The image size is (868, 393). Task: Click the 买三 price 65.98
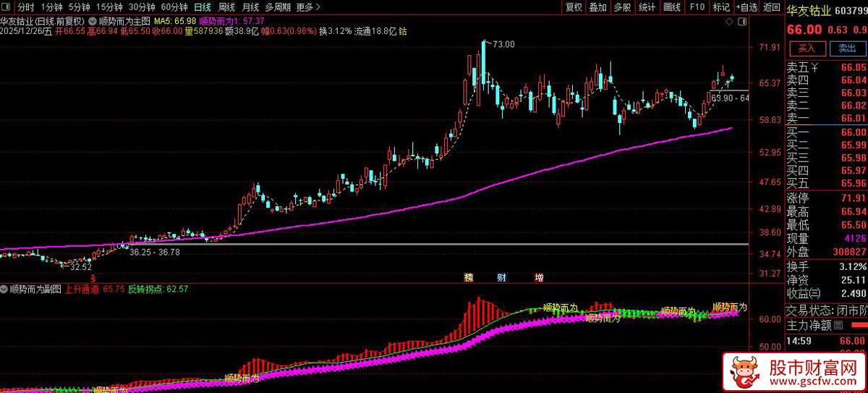tap(854, 158)
